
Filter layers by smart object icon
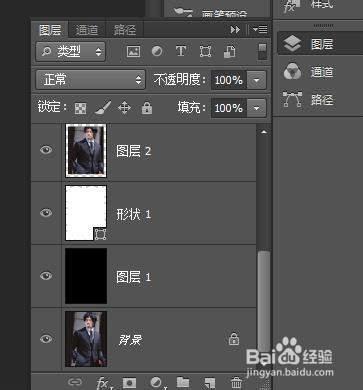click(x=229, y=52)
